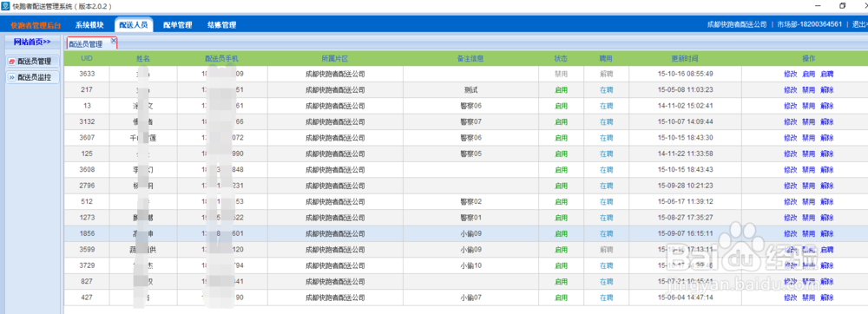Click 修改 for UID 427 row
This screenshot has width=868, height=314.
[x=791, y=298]
